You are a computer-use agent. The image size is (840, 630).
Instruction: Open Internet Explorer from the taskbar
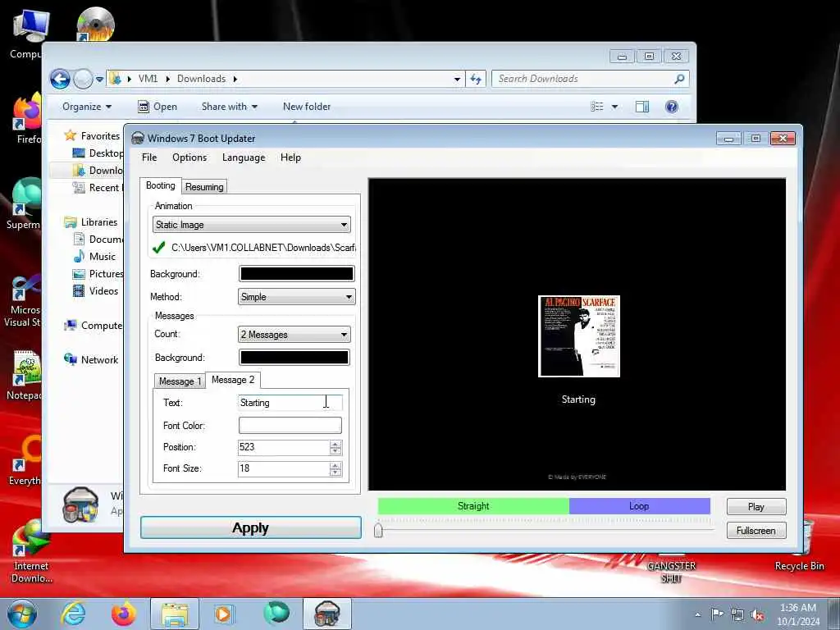click(x=73, y=614)
